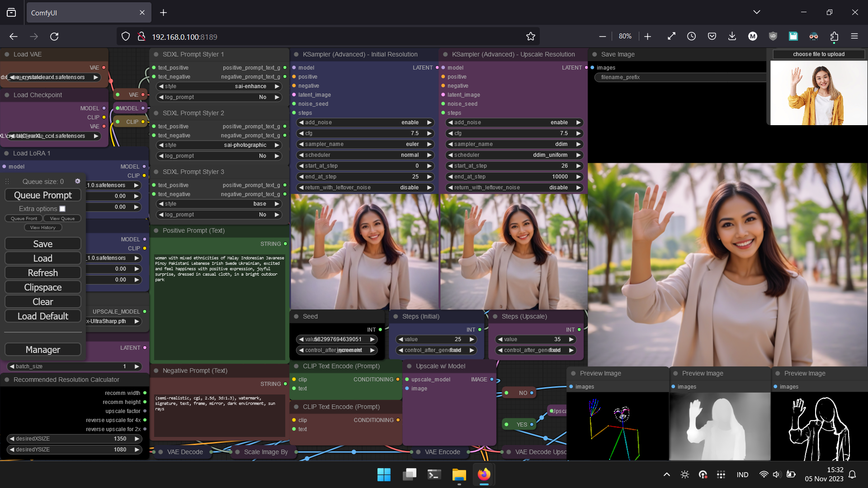The width and height of the screenshot is (868, 488).
Task: Adjust desiredXSIZE 1350 value
Action: tap(75, 439)
